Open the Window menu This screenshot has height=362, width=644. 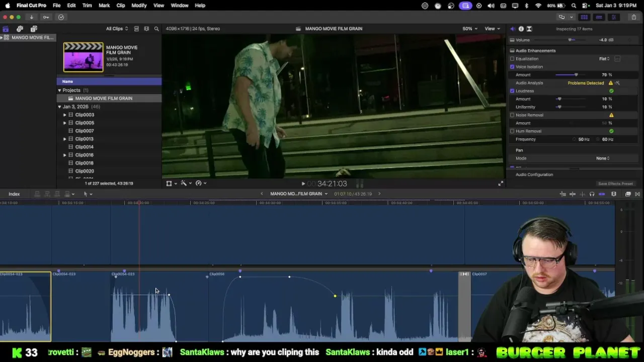(180, 6)
